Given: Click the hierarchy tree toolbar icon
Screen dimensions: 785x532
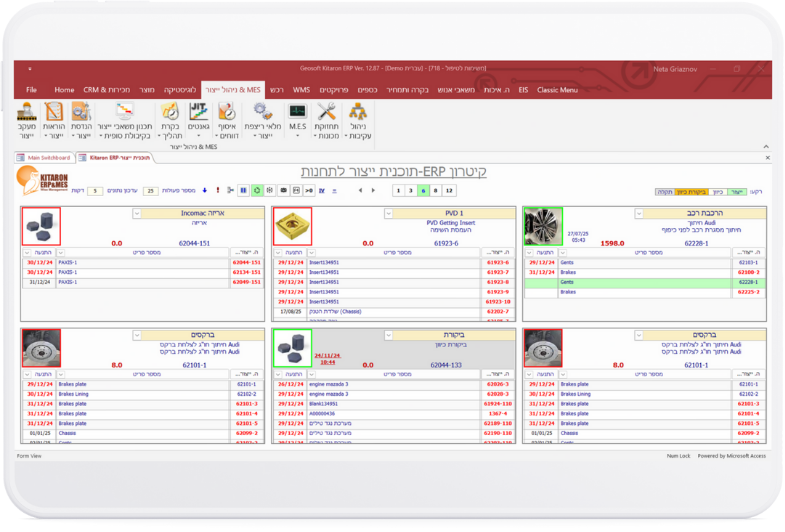Looking at the screenshot, I should click(x=230, y=191).
